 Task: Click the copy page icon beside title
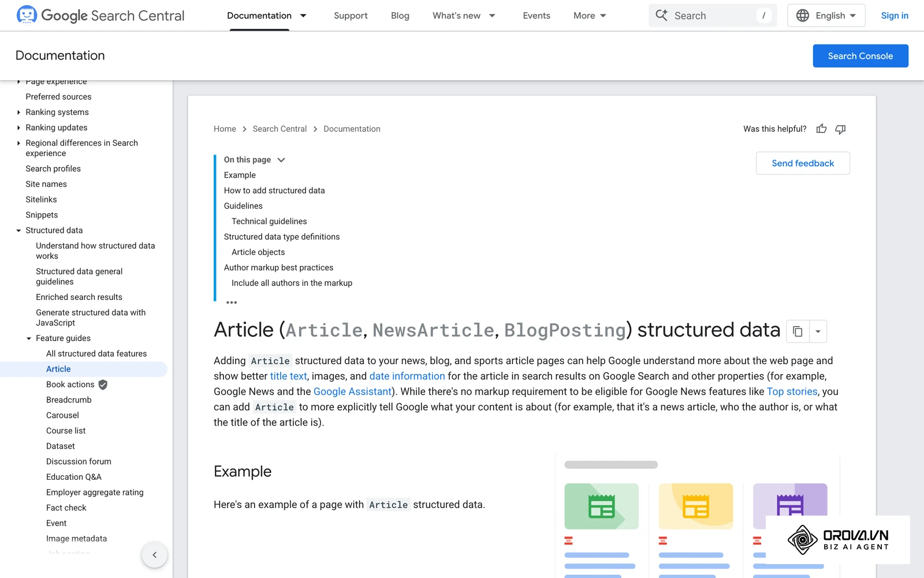[x=798, y=331]
